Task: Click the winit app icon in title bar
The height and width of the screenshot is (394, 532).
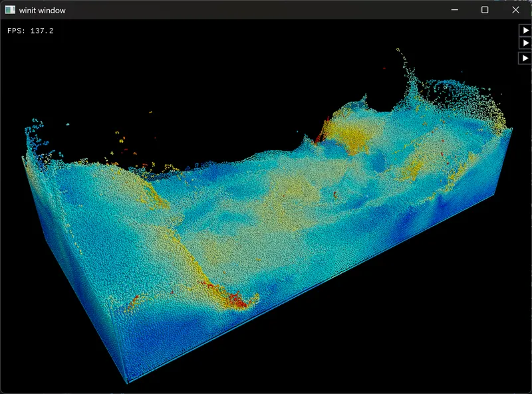Action: 10,10
